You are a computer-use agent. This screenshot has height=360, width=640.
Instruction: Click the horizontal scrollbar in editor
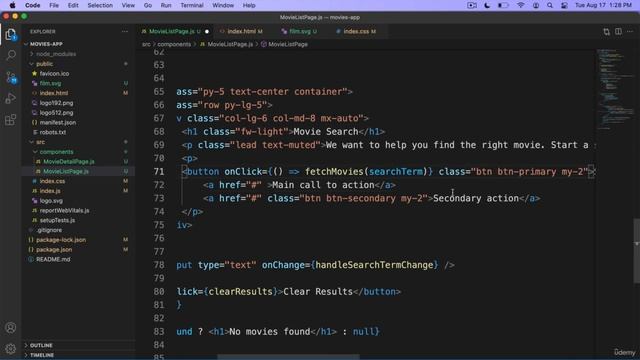pyautogui.click(x=288, y=357)
